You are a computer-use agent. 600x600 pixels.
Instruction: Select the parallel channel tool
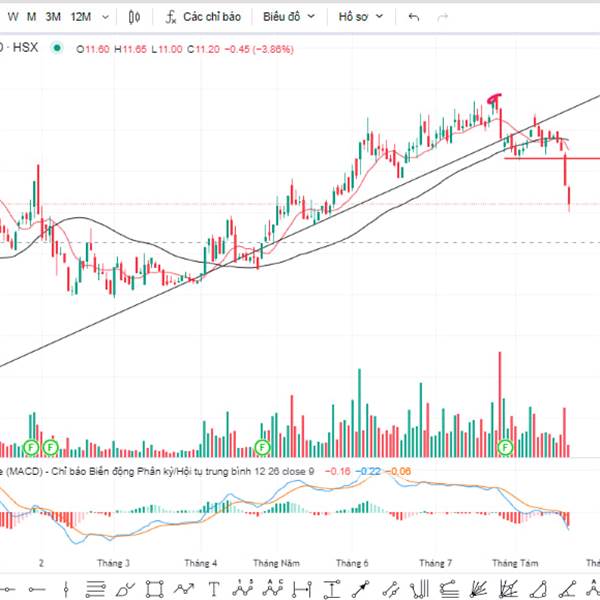point(391,589)
